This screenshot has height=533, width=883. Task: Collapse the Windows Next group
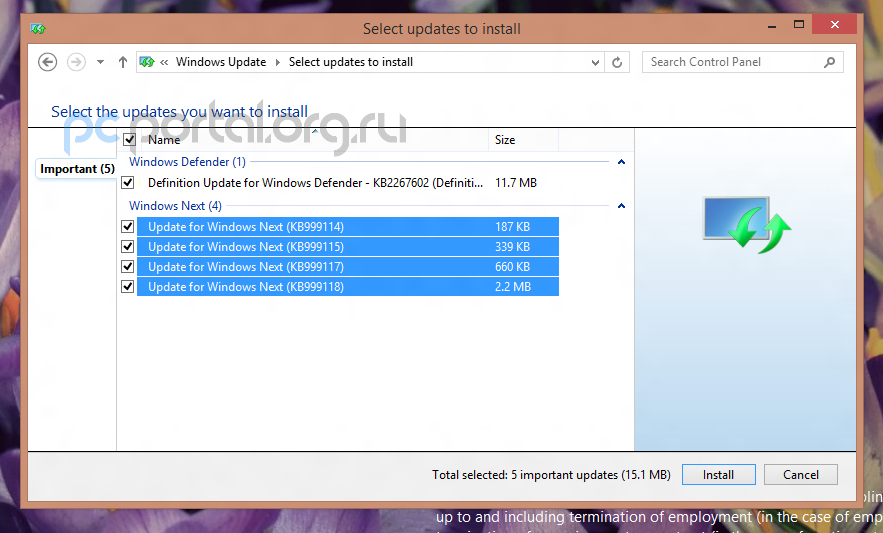coord(621,206)
